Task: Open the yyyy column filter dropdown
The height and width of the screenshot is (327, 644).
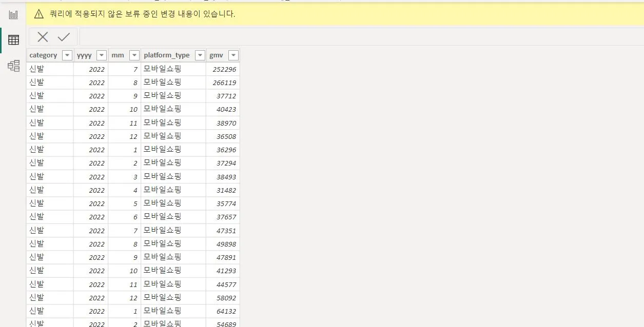Action: 102,55
